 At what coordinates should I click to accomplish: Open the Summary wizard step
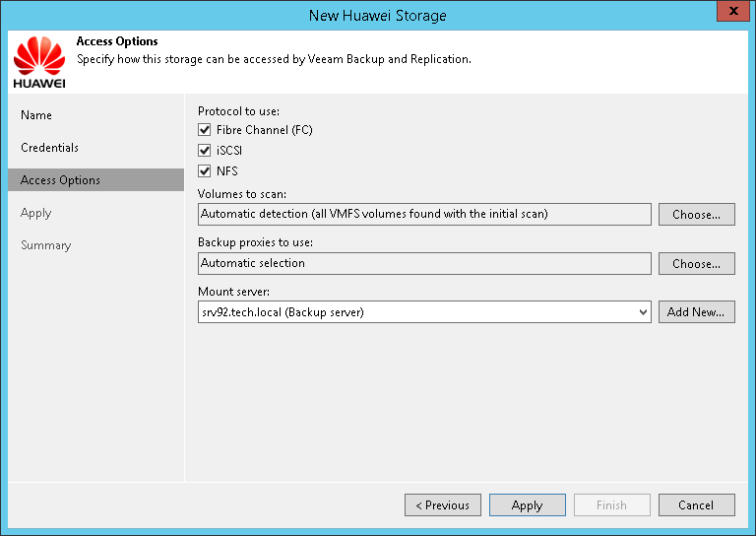pyautogui.click(x=46, y=245)
